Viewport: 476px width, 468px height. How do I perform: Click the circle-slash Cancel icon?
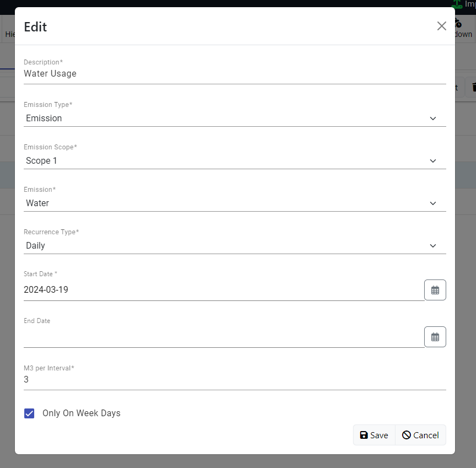pos(406,435)
